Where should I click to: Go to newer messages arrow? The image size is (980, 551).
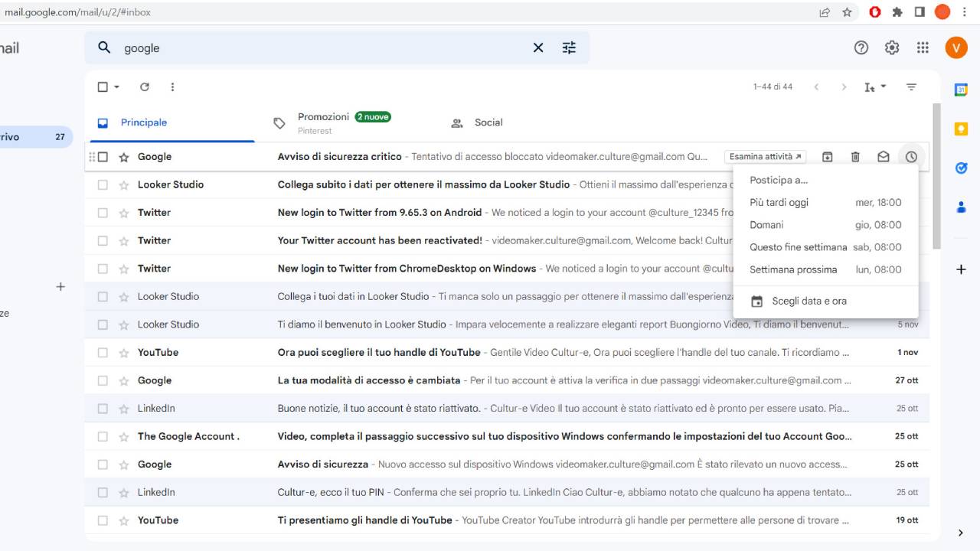[x=816, y=87]
